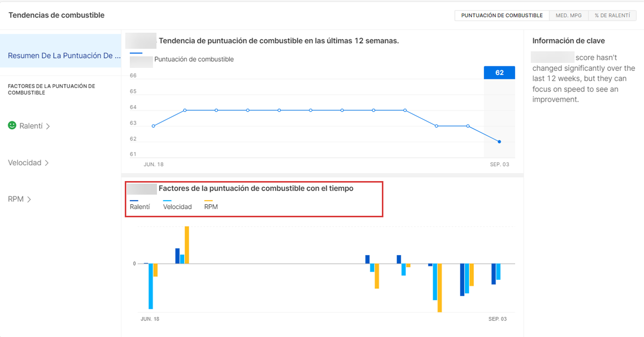Expand the Velocidad chevron in sidebar
The width and height of the screenshot is (644, 337).
[x=46, y=163]
